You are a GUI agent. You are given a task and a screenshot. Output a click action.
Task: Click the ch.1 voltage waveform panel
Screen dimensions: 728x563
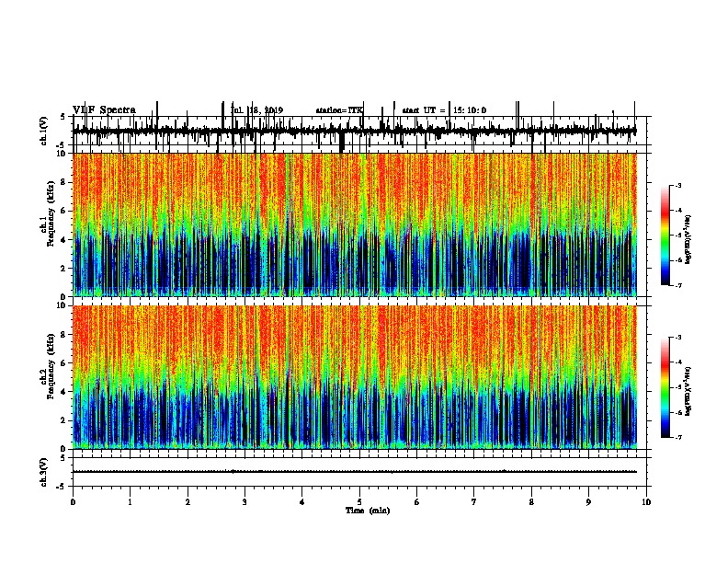click(359, 131)
